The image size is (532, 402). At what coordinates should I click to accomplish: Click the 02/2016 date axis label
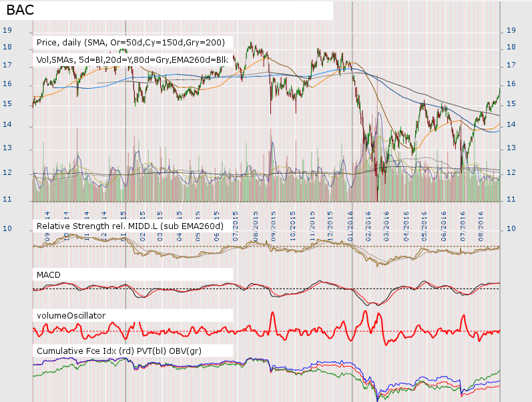[368, 226]
